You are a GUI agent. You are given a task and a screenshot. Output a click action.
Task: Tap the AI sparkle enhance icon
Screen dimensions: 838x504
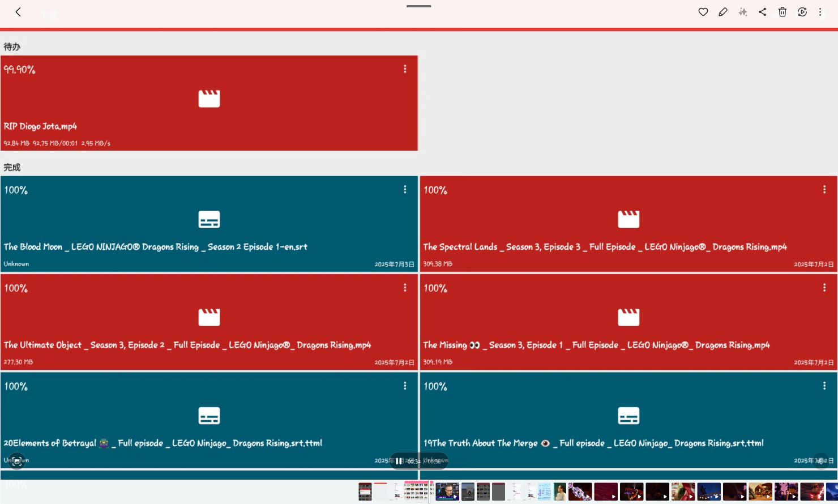743,12
